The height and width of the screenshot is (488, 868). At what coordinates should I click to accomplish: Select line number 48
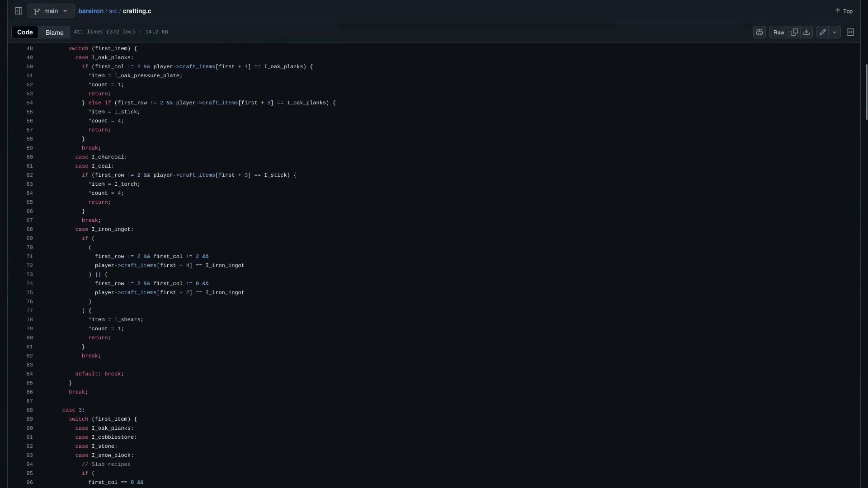click(29, 48)
